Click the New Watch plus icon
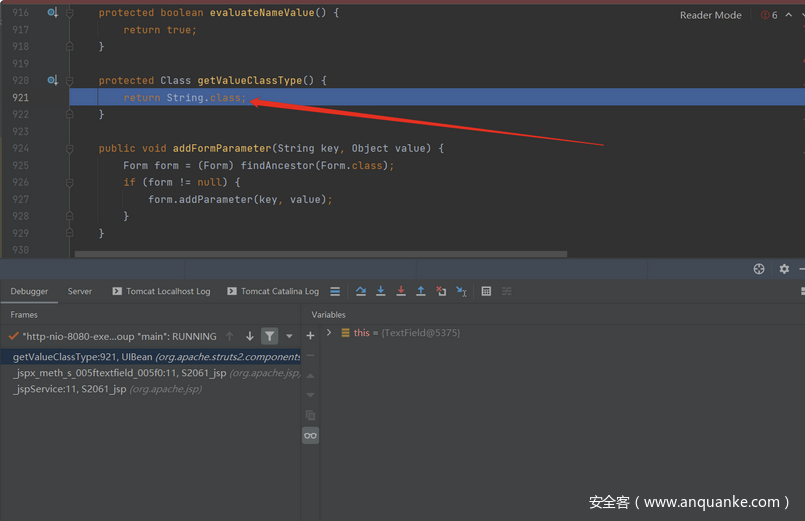 [x=310, y=335]
